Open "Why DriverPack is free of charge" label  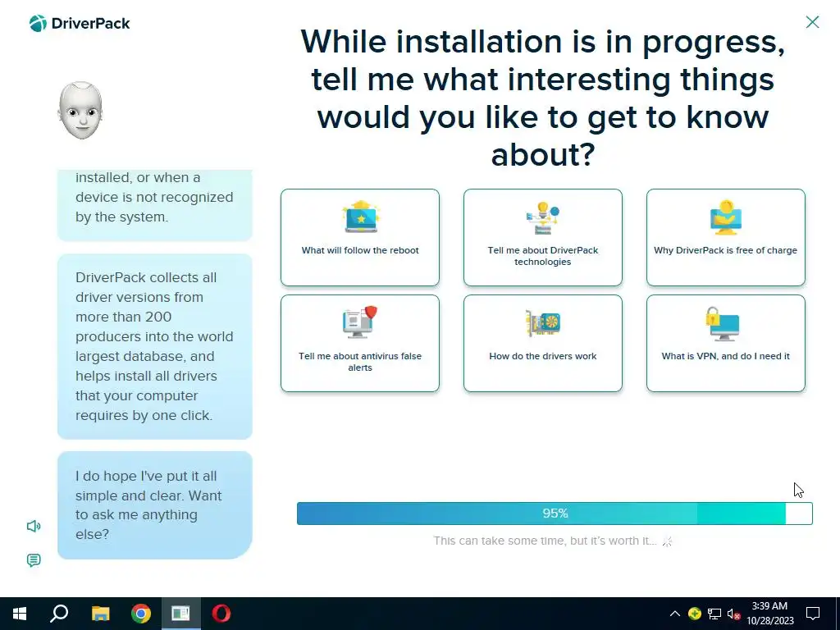725,250
